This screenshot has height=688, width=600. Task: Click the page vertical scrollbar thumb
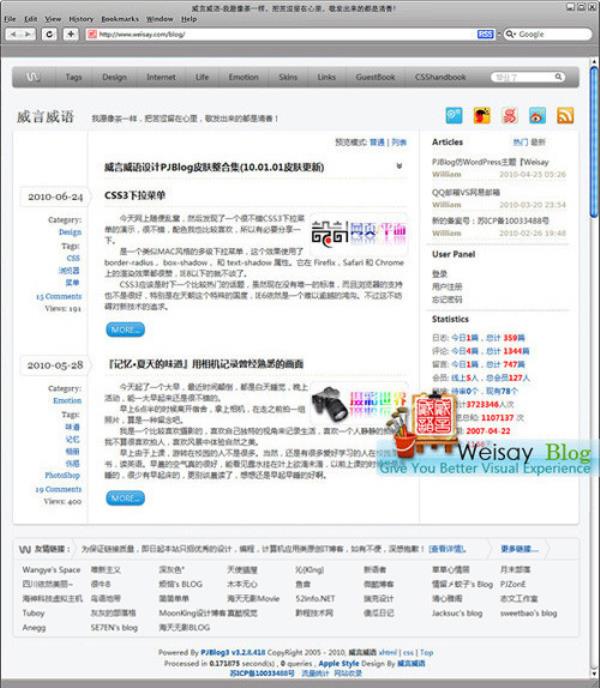[x=594, y=141]
